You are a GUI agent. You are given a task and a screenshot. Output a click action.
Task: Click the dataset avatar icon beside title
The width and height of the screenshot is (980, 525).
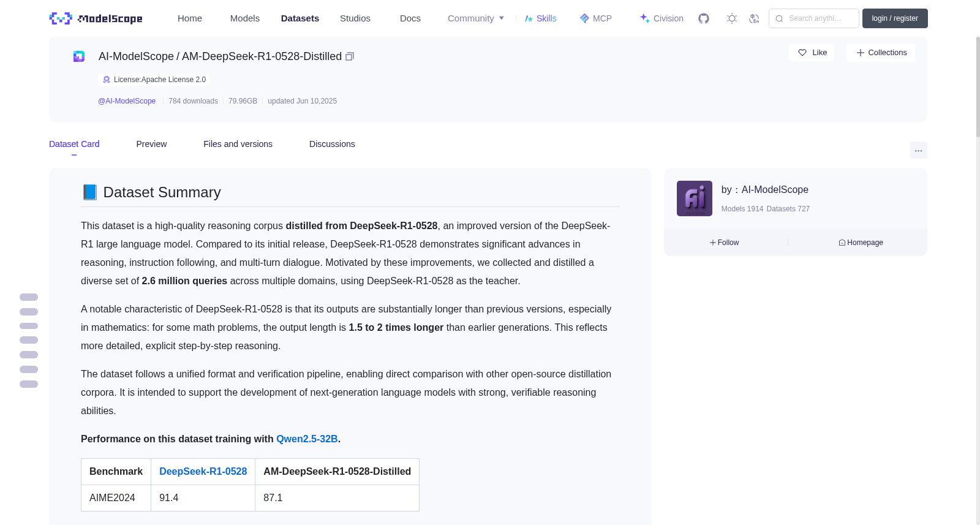79,56
